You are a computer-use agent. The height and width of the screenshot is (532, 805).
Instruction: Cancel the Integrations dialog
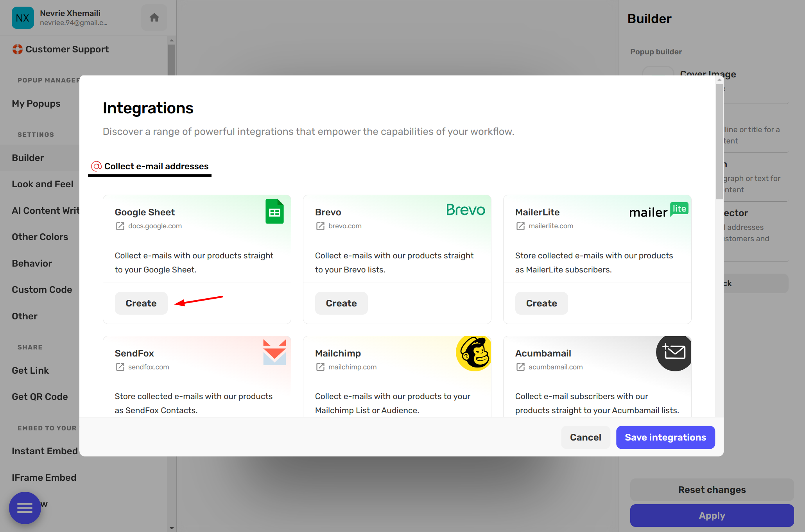click(x=585, y=437)
